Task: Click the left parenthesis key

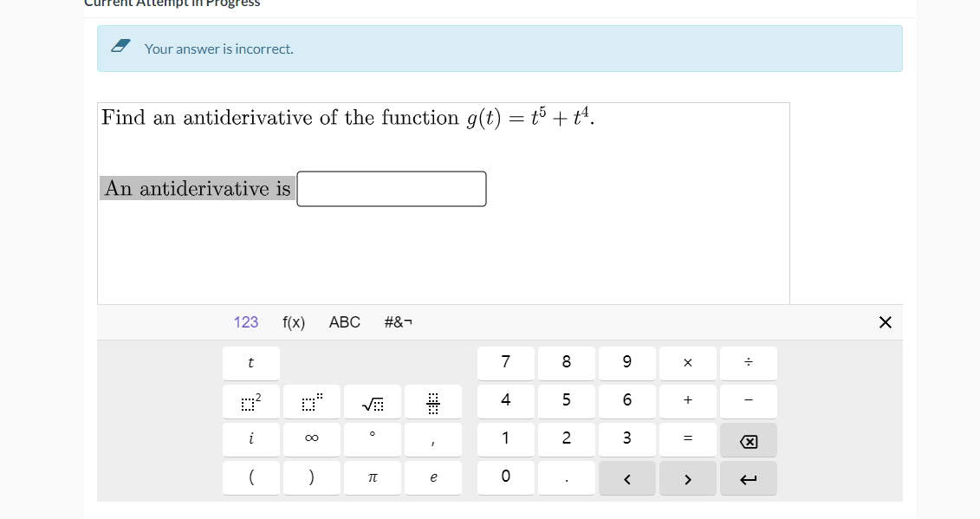Action: 251,477
